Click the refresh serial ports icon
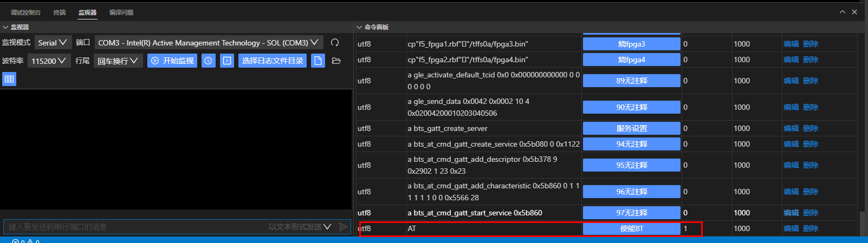The width and height of the screenshot is (868, 243). 335,43
